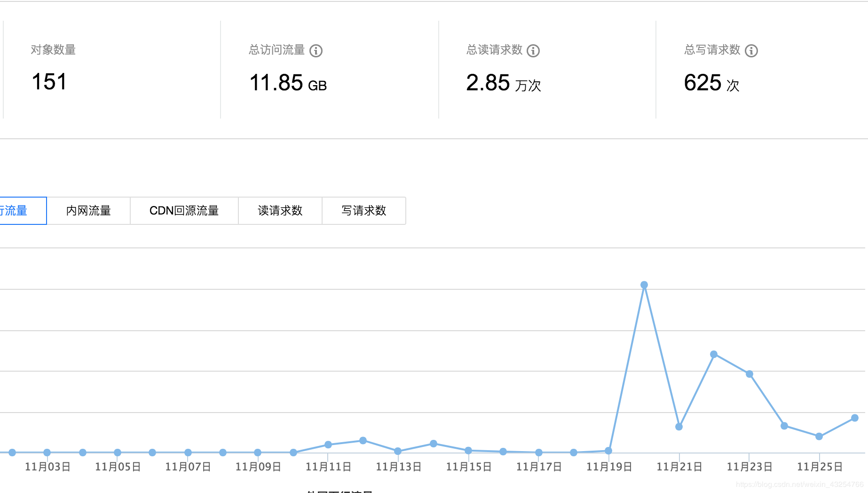Click info icon next to 总访问流量
The height and width of the screenshot is (493, 868).
coord(316,51)
